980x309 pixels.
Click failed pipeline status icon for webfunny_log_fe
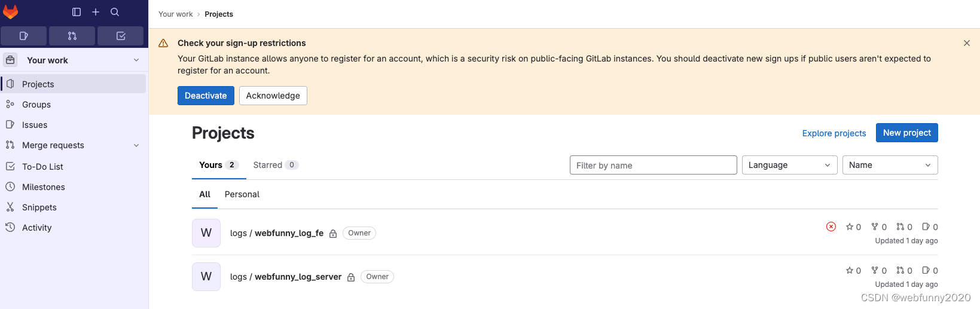831,227
